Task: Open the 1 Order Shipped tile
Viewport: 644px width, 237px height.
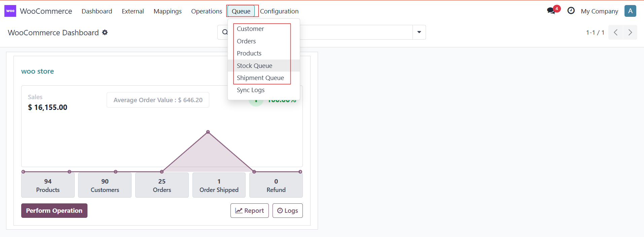Action: point(219,185)
